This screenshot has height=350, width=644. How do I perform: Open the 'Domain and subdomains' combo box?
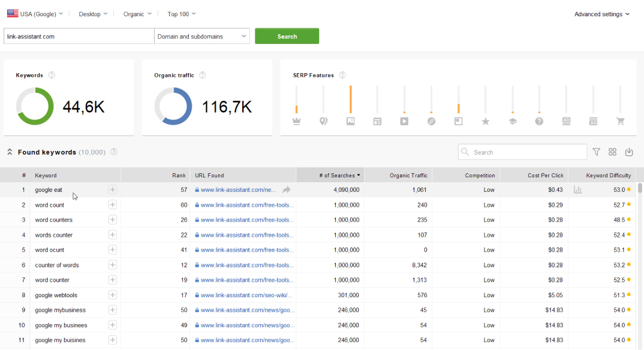202,37
